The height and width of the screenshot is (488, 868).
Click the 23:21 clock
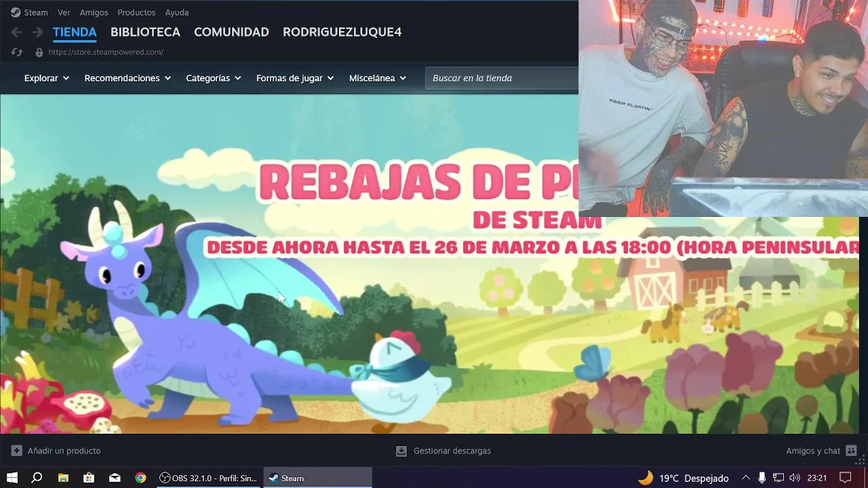(x=817, y=478)
